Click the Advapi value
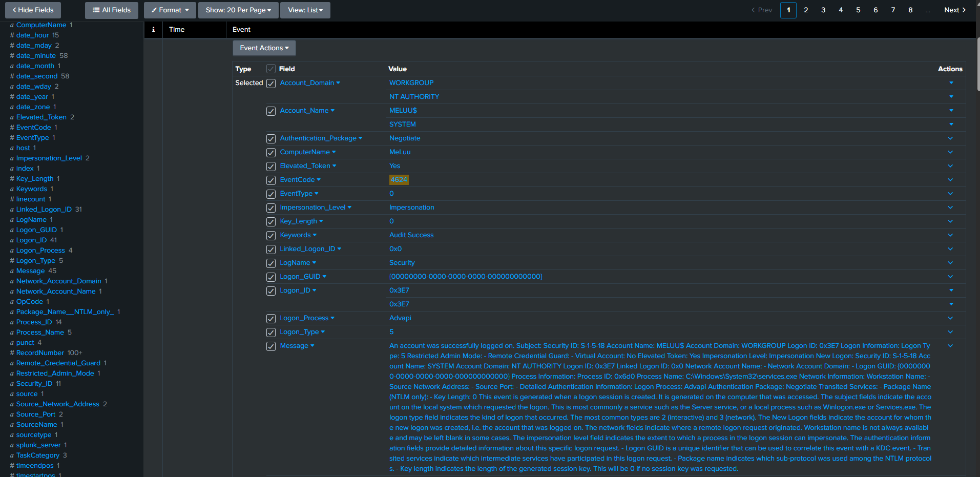This screenshot has height=477, width=980. pyautogui.click(x=400, y=318)
